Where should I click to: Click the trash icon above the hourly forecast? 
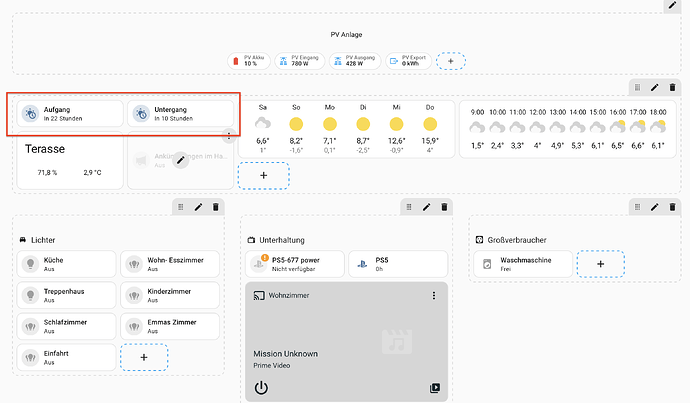(x=672, y=88)
